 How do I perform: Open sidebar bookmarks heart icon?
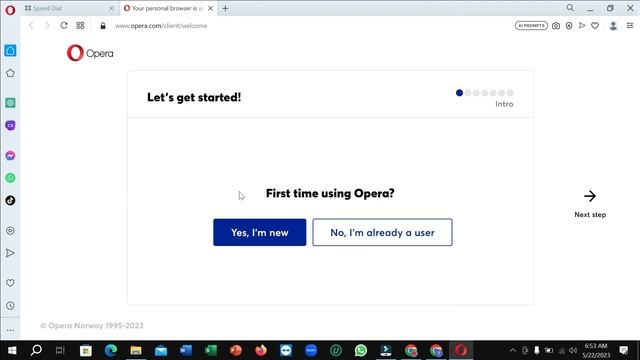[10, 283]
